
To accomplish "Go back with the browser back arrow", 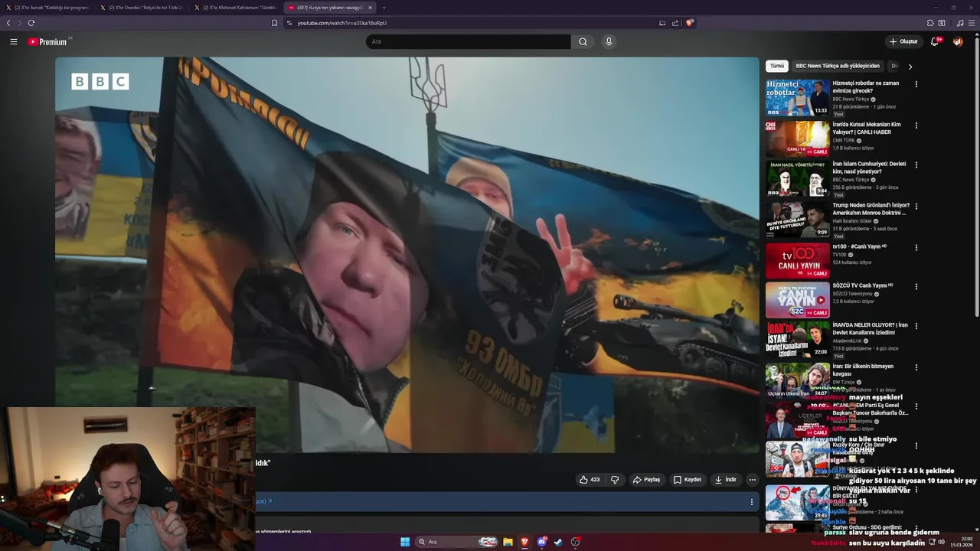I will 8,23.
